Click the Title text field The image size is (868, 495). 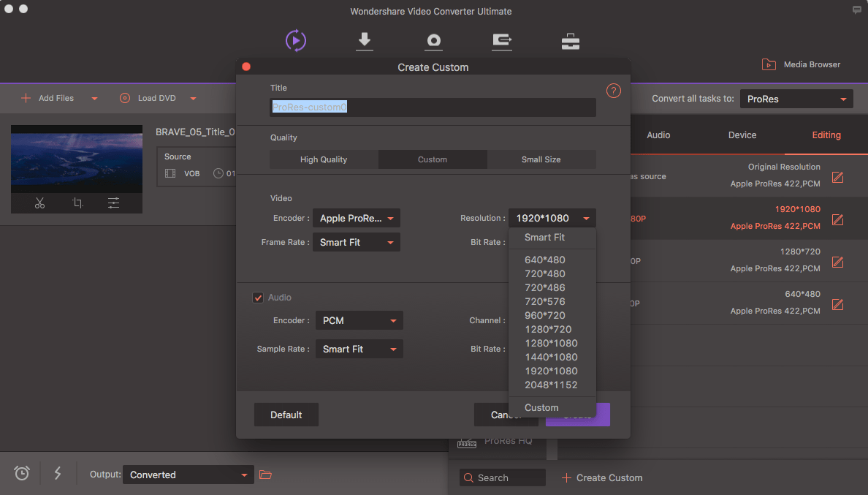point(433,107)
